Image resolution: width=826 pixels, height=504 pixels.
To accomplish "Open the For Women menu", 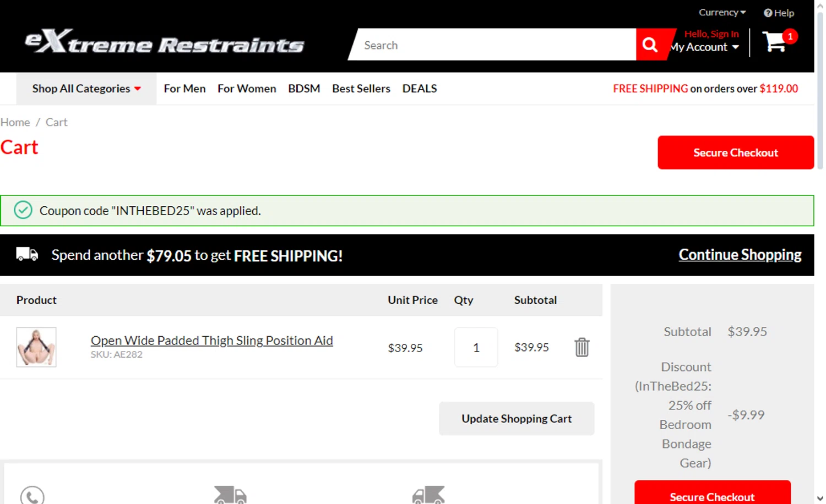I will click(x=247, y=89).
